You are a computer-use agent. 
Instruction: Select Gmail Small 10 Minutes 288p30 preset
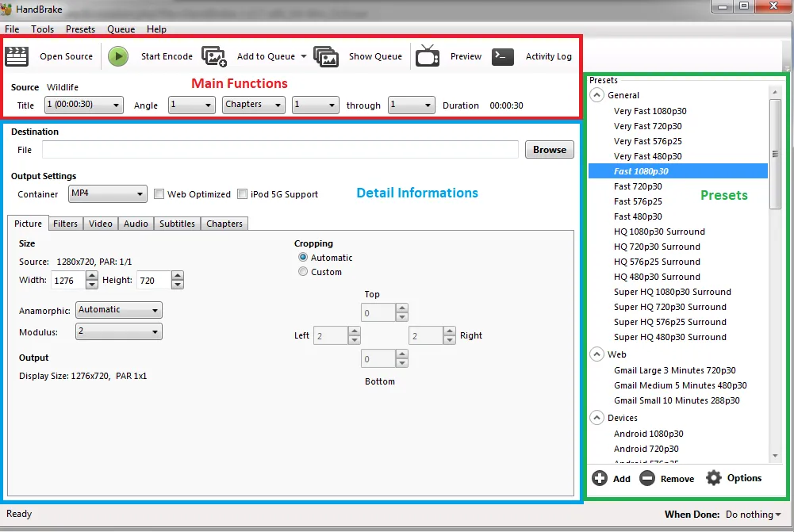[x=677, y=400]
